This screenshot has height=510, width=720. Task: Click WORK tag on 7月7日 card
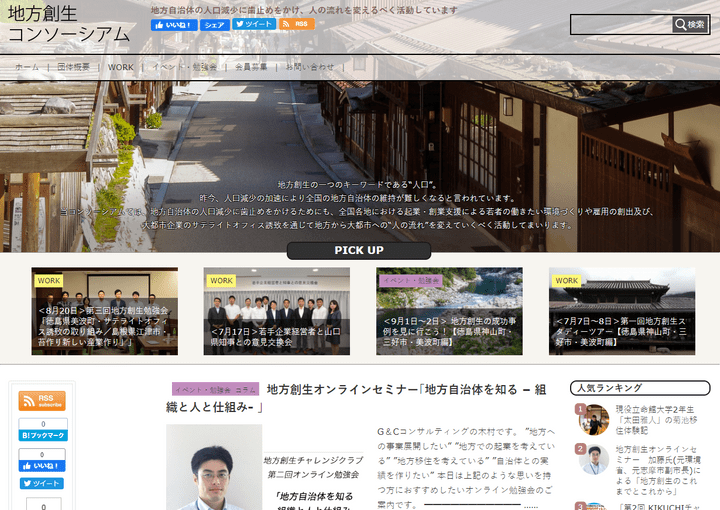pyautogui.click(x=567, y=280)
